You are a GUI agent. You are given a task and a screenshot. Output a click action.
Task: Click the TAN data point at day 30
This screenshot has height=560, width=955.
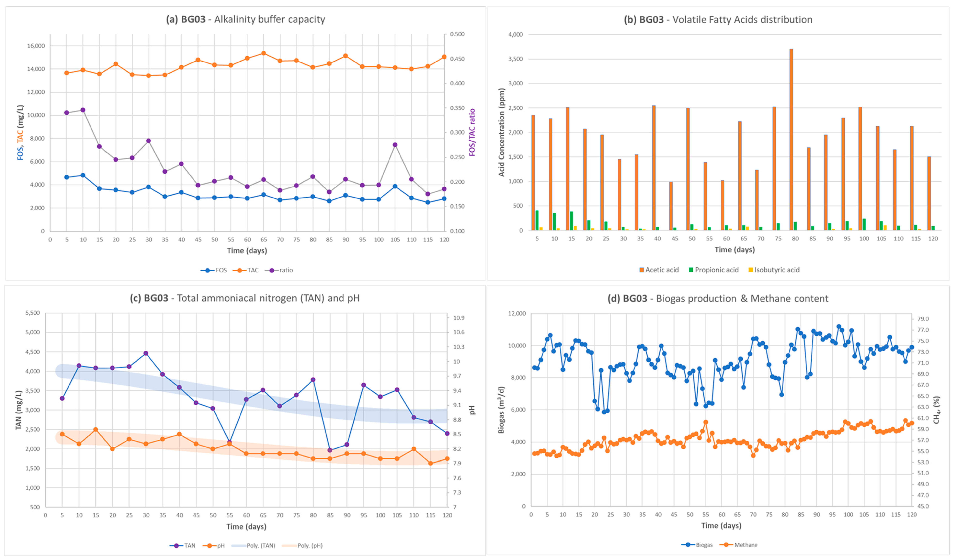pos(146,353)
